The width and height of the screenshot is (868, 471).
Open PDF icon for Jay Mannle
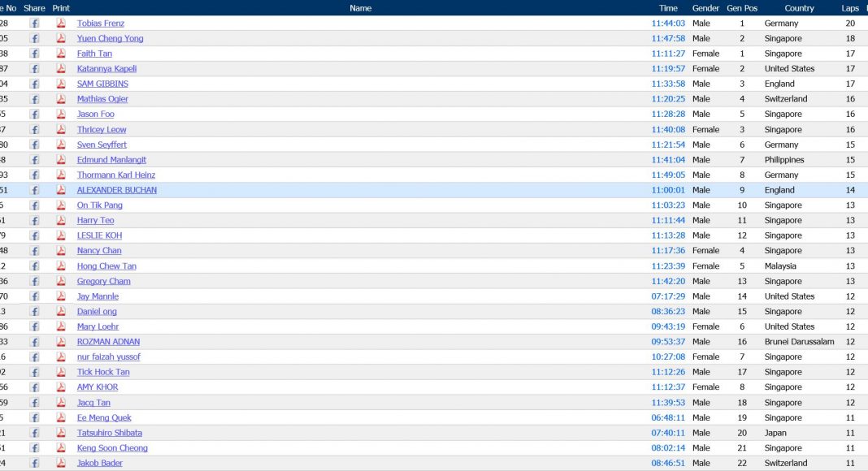click(x=61, y=296)
